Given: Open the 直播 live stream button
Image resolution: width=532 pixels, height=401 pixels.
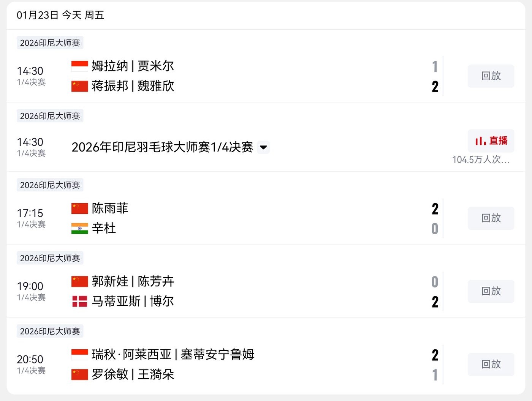Looking at the screenshot, I should pyautogui.click(x=491, y=141).
